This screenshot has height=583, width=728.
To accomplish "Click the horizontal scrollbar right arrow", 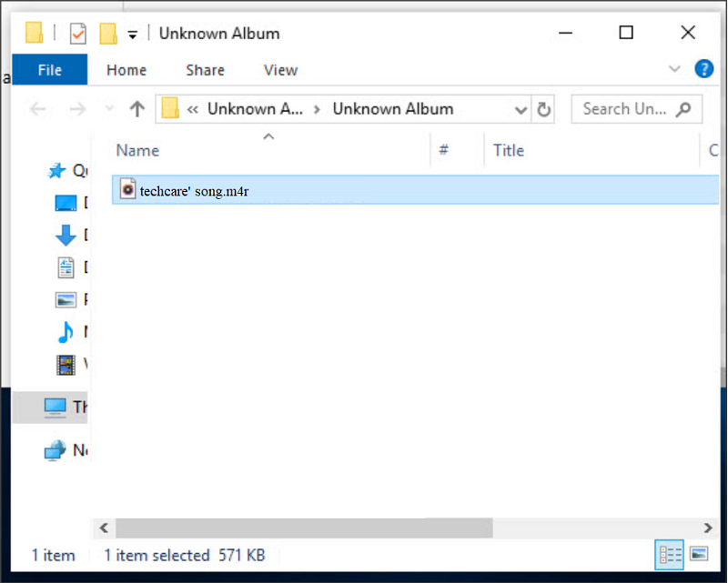I will pos(708,528).
